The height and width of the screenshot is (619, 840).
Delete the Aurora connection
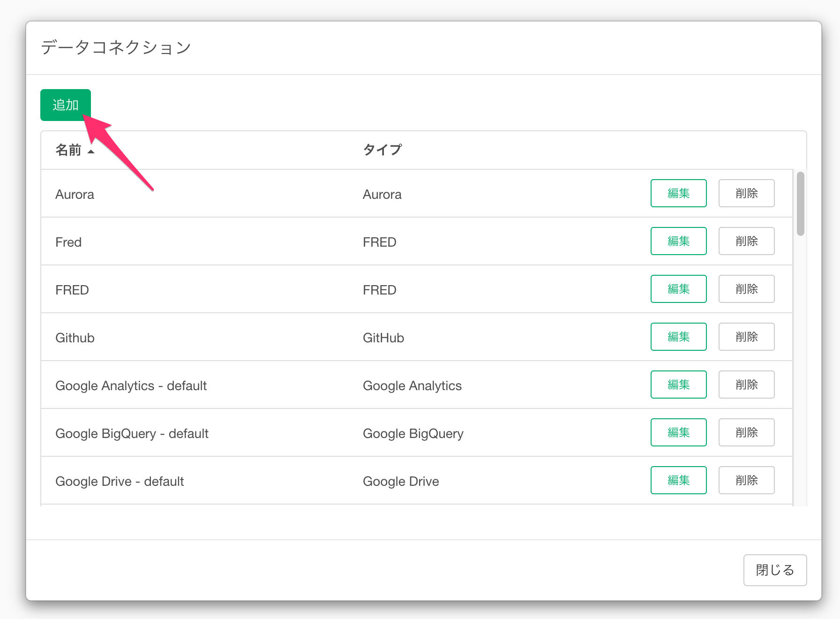click(746, 193)
